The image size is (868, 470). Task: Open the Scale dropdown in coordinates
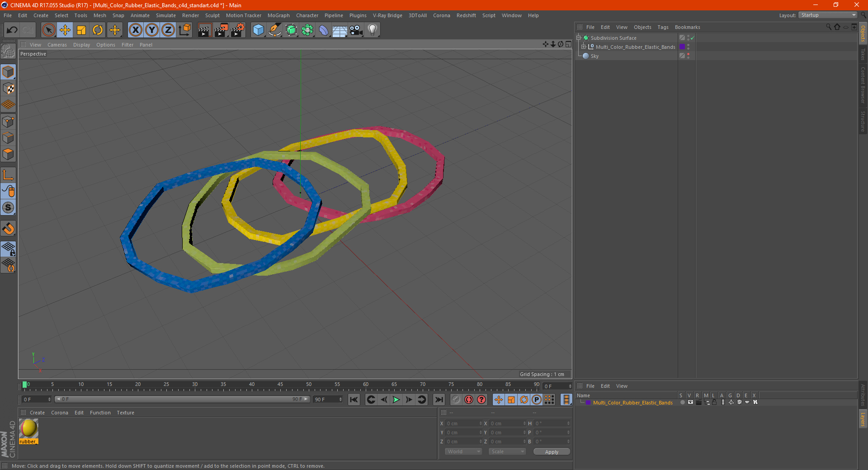[x=507, y=451]
